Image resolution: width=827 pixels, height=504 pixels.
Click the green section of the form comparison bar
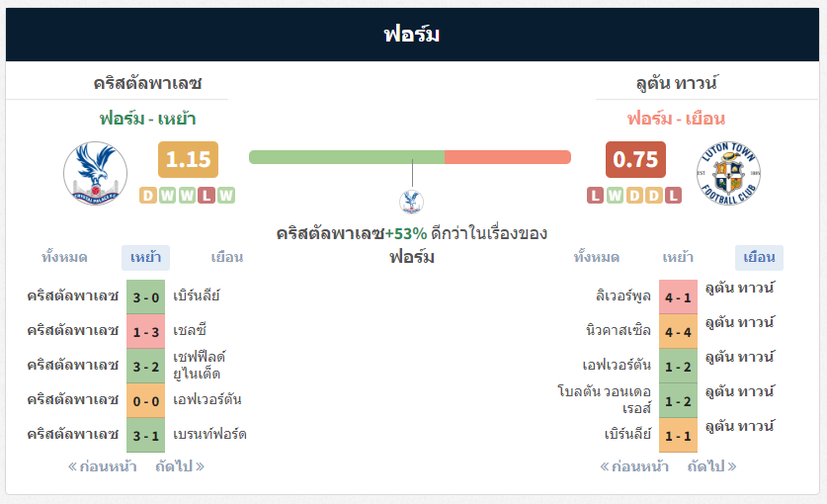[347, 157]
